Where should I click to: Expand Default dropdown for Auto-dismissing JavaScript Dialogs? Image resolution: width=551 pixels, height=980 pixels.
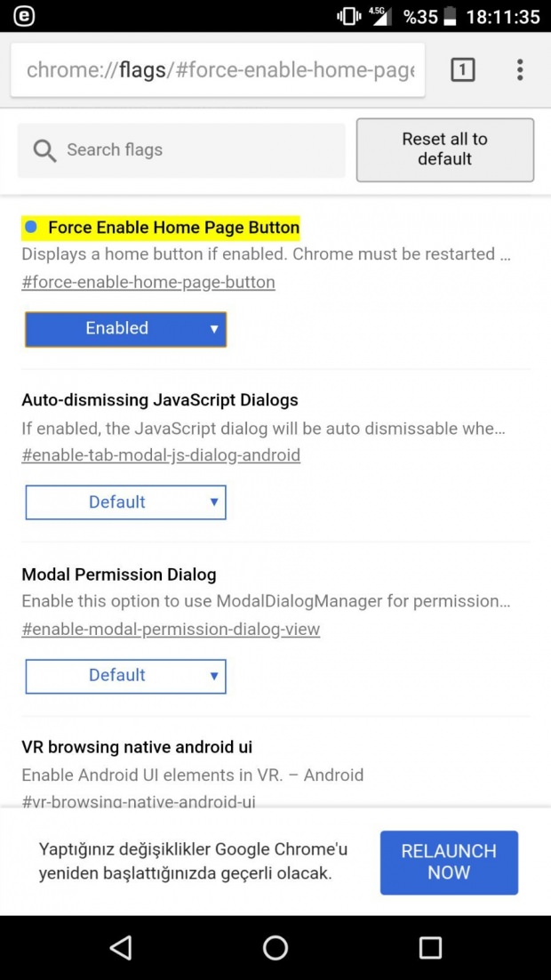point(125,502)
